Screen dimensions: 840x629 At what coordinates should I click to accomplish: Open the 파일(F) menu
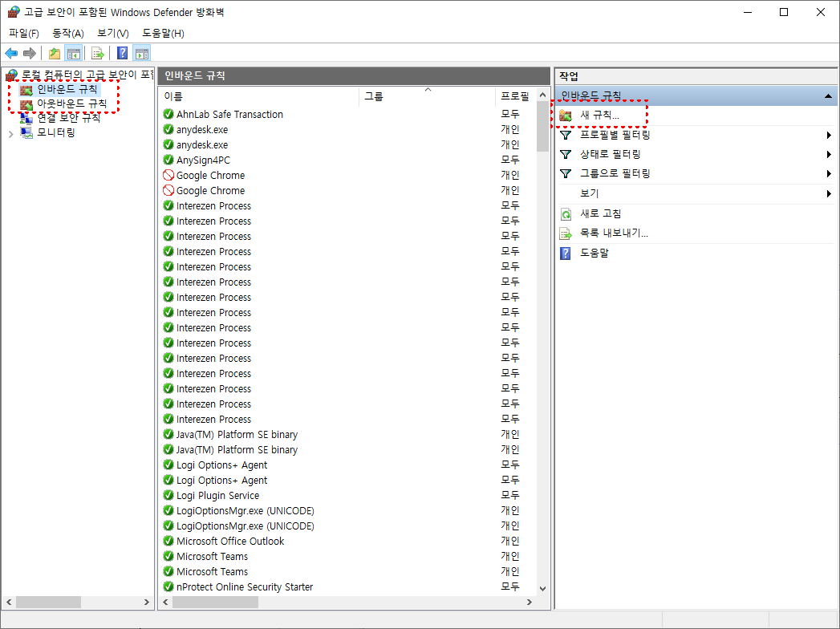click(x=22, y=32)
